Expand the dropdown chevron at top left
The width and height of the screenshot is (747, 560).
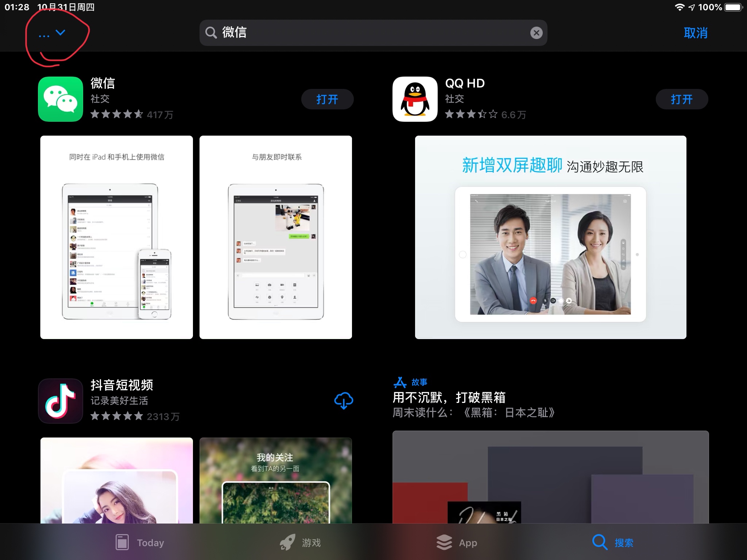(x=61, y=32)
